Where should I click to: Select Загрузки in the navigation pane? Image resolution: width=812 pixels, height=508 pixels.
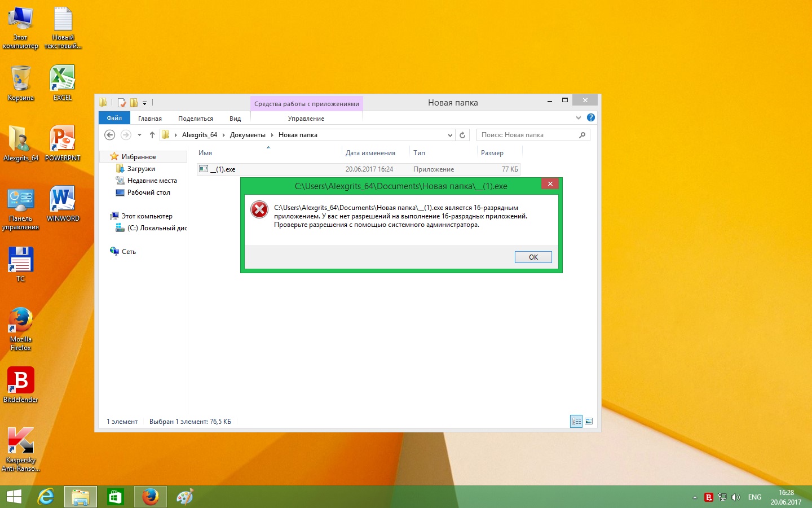coord(141,169)
